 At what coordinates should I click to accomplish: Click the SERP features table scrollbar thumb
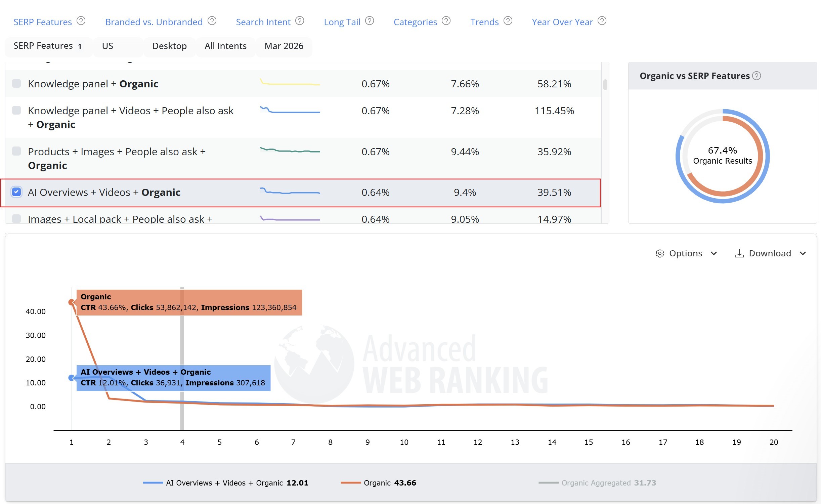tap(605, 84)
